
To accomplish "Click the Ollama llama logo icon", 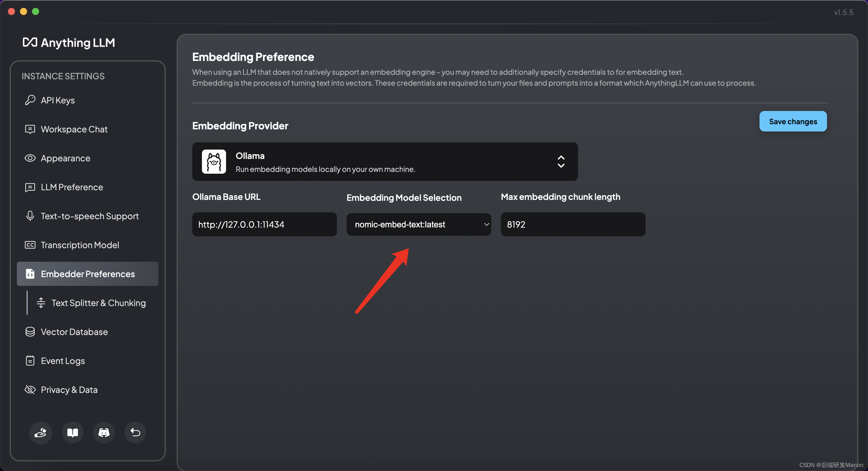I will [214, 162].
